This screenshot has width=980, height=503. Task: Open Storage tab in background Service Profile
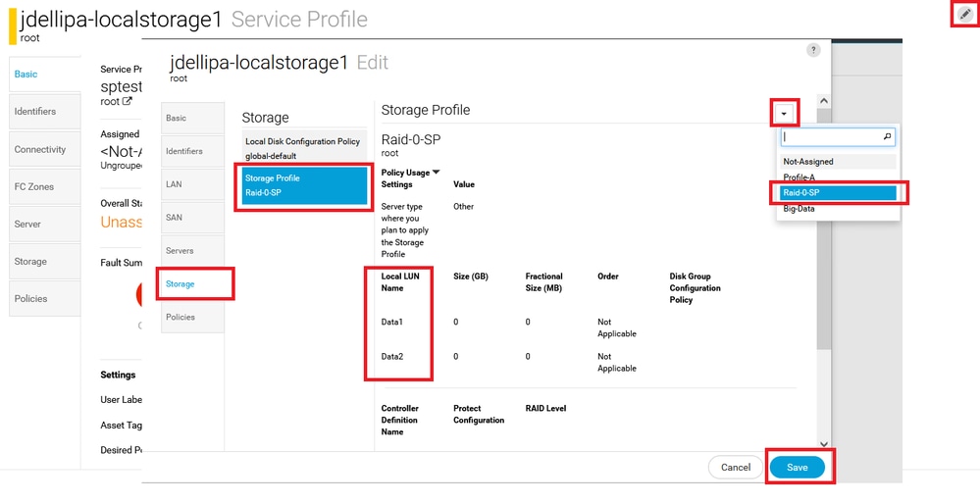pyautogui.click(x=45, y=261)
